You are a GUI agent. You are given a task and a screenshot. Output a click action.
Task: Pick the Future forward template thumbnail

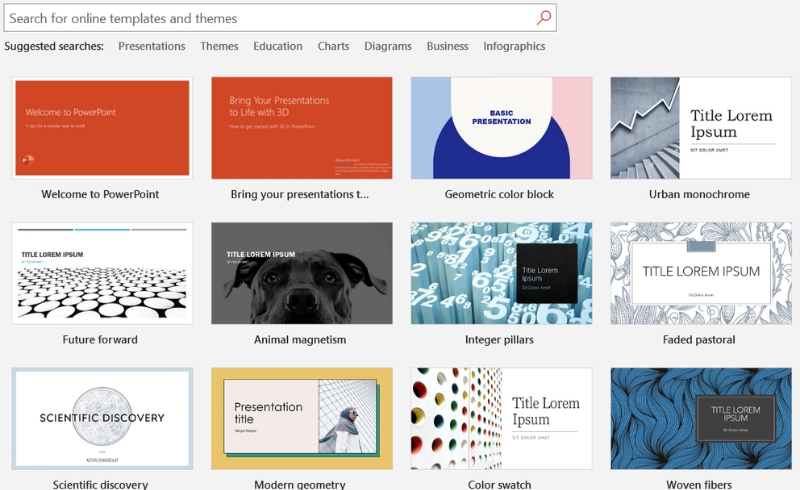(x=102, y=273)
